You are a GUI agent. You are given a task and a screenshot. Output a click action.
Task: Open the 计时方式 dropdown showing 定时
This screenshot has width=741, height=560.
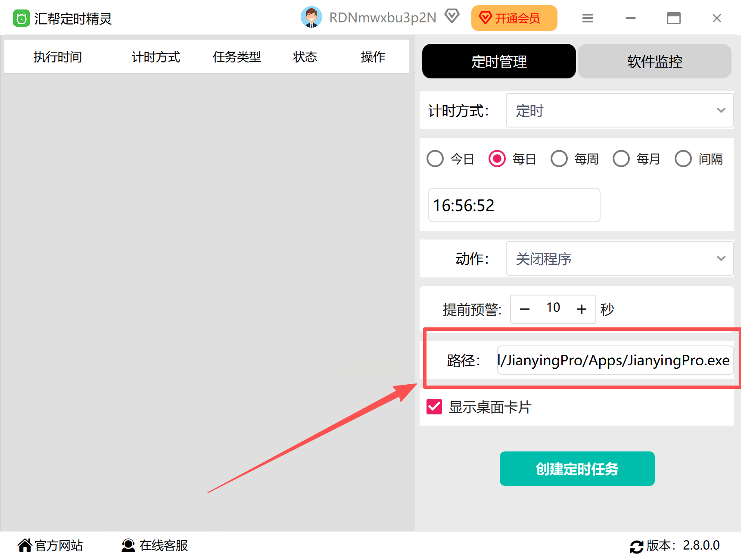coord(620,111)
